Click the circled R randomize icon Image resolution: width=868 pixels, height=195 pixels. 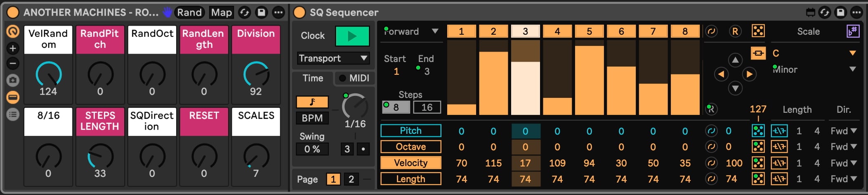click(735, 31)
